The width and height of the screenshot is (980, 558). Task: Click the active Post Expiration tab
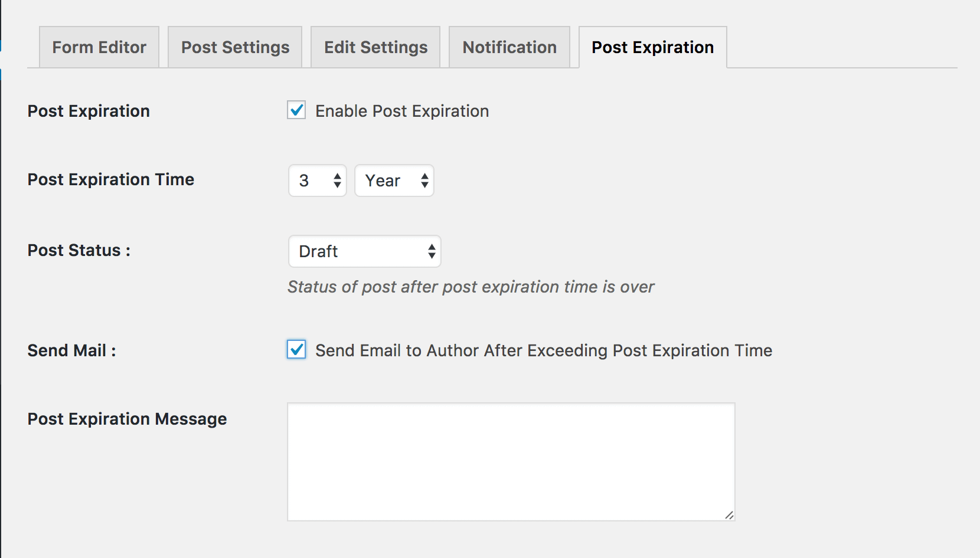click(653, 47)
